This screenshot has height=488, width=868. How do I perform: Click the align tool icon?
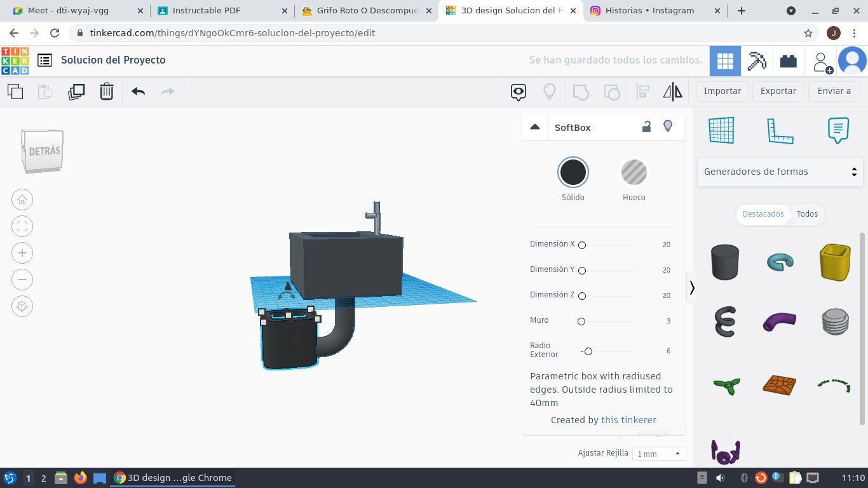[642, 91]
